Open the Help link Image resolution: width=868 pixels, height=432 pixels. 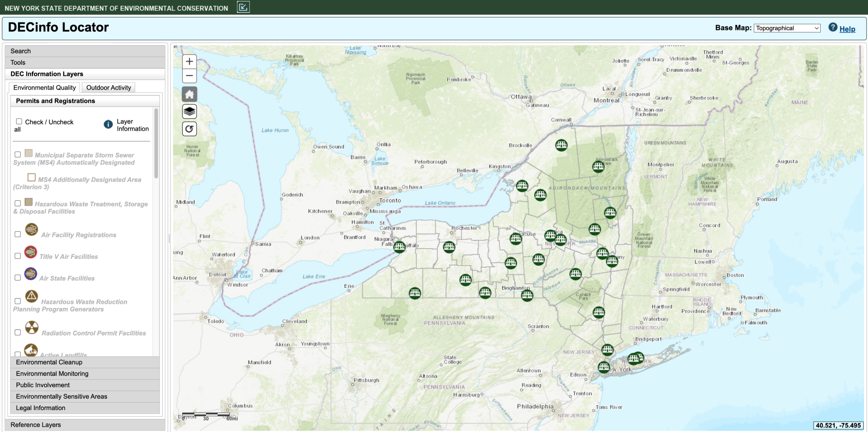(847, 29)
